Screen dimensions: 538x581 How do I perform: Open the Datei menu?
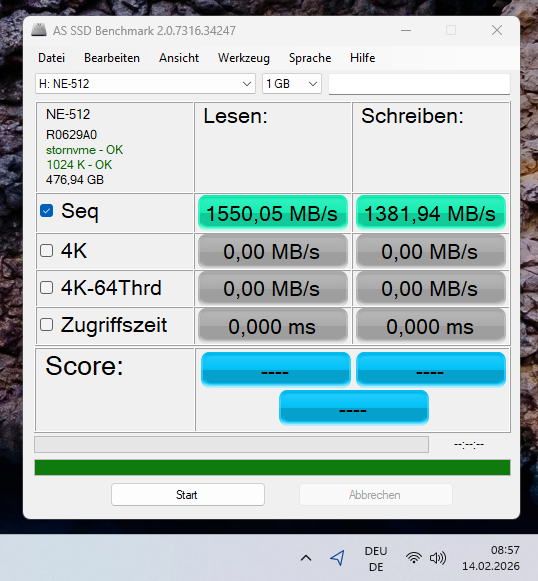coord(52,58)
